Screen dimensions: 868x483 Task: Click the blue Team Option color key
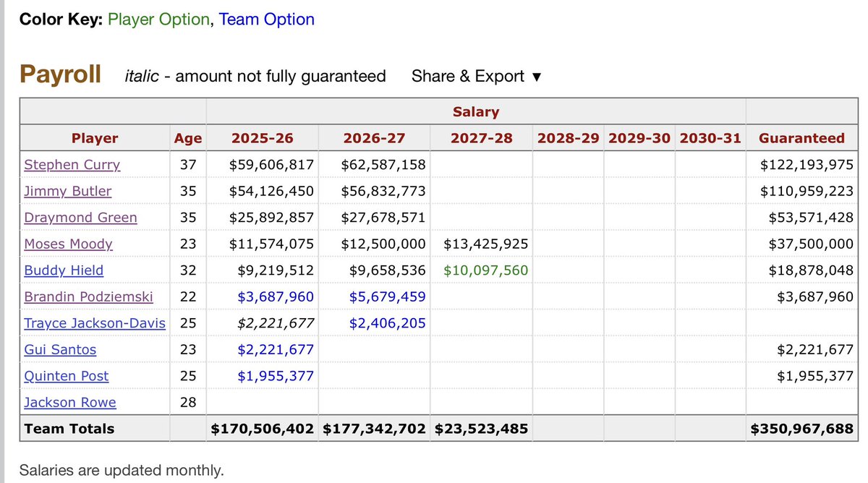267,20
